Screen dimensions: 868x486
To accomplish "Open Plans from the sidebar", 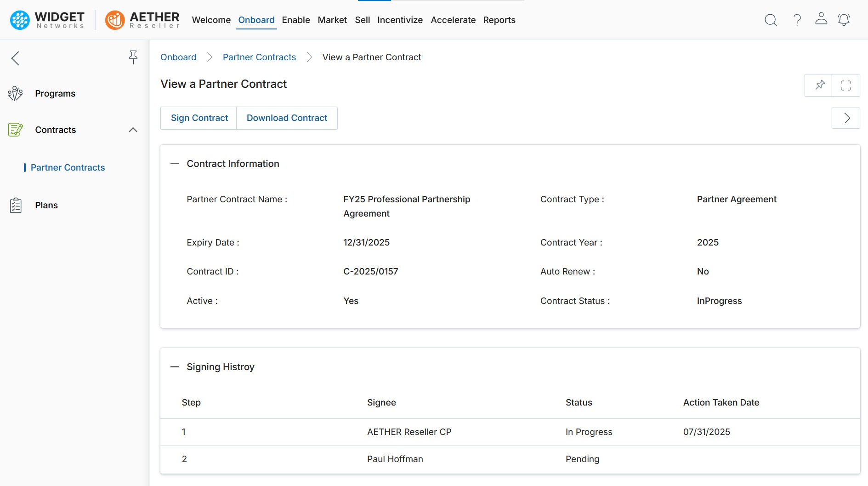I will tap(46, 205).
